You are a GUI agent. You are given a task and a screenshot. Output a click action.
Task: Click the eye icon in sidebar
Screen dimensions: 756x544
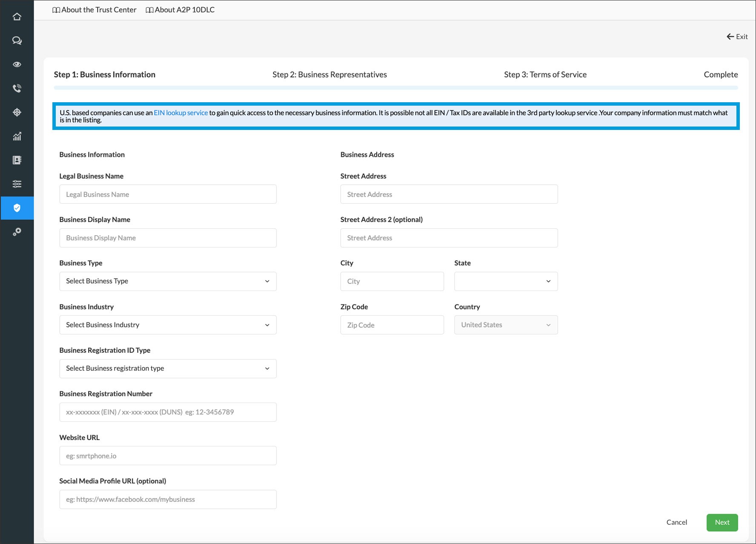(x=17, y=64)
